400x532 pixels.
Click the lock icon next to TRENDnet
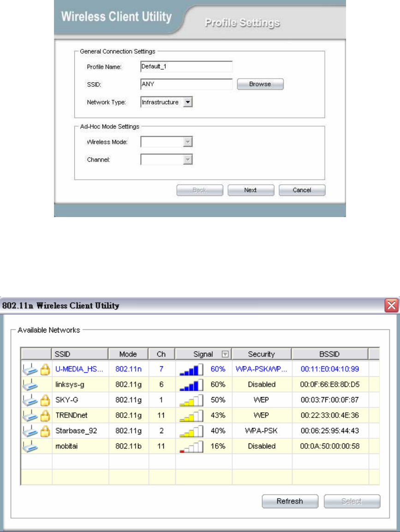pyautogui.click(x=45, y=416)
